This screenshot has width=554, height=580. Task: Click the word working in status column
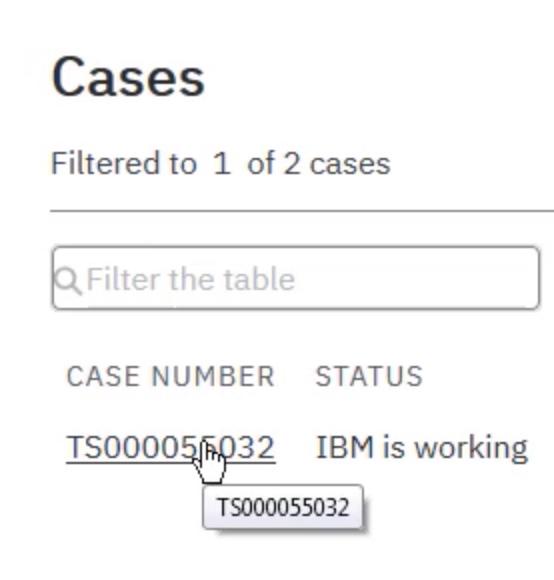pos(471,448)
